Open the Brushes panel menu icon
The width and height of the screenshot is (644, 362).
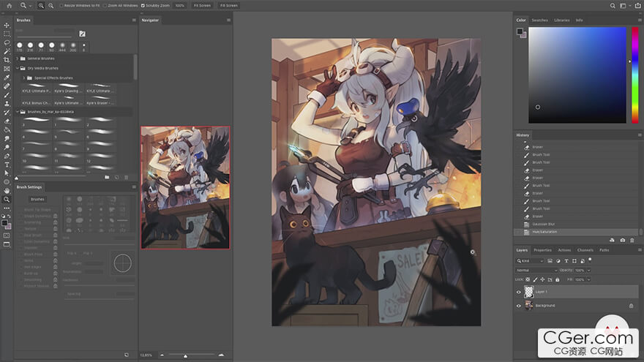[x=134, y=20]
